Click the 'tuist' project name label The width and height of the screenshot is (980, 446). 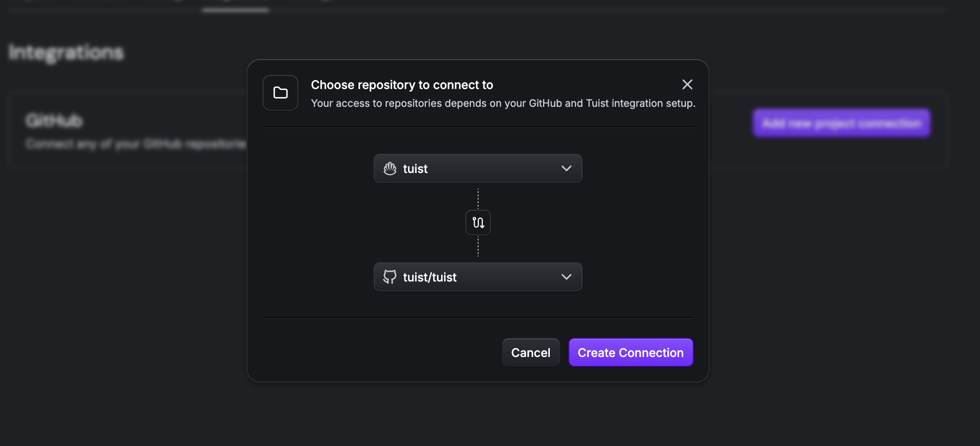pyautogui.click(x=415, y=169)
